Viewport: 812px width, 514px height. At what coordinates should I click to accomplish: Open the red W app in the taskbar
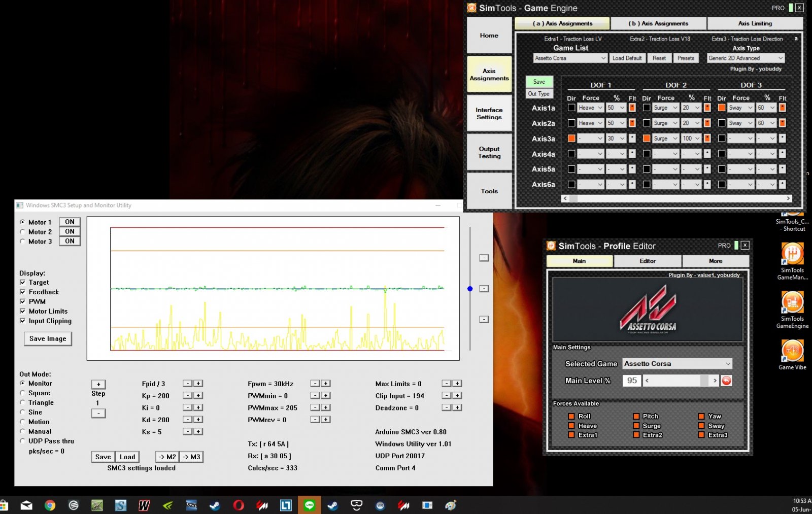tap(144, 505)
